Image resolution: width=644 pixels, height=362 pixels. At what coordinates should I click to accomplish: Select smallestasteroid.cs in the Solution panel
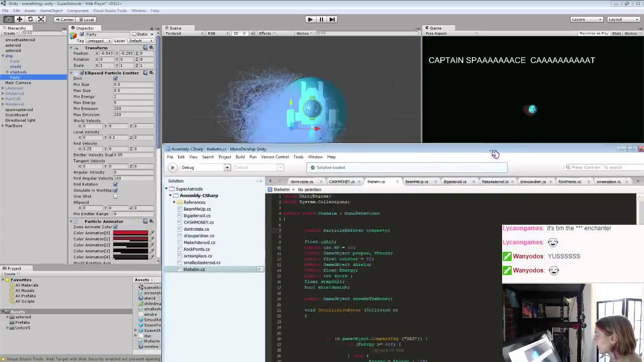tap(202, 262)
